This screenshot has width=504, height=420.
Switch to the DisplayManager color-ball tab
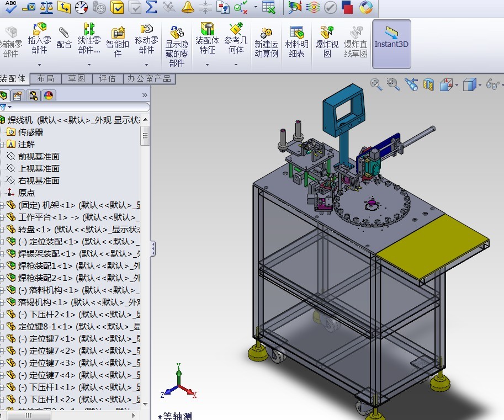coord(49,95)
